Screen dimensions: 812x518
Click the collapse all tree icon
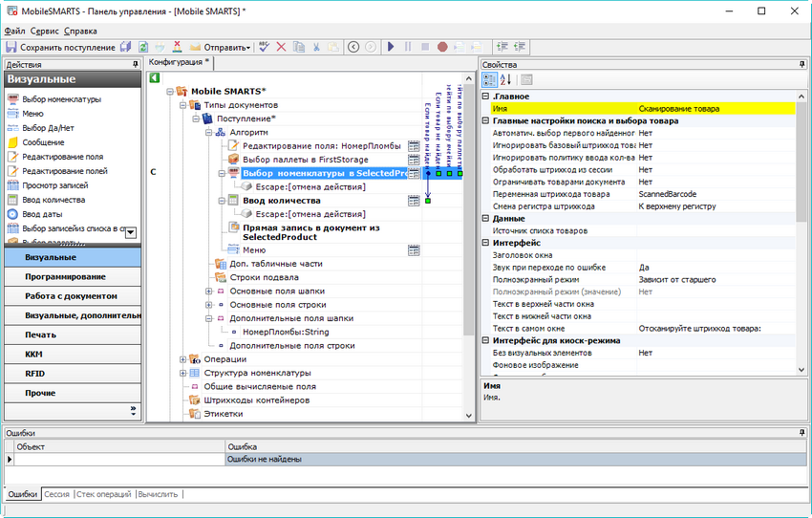(x=520, y=47)
